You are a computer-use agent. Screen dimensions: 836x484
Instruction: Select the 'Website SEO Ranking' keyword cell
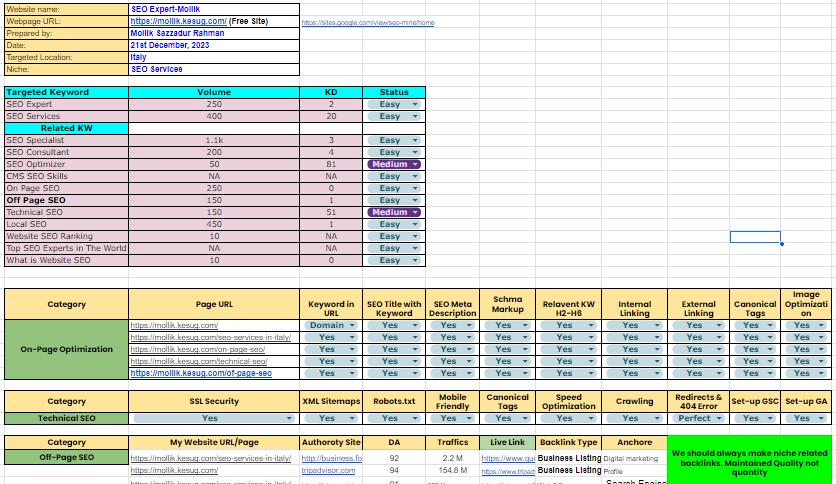67,236
